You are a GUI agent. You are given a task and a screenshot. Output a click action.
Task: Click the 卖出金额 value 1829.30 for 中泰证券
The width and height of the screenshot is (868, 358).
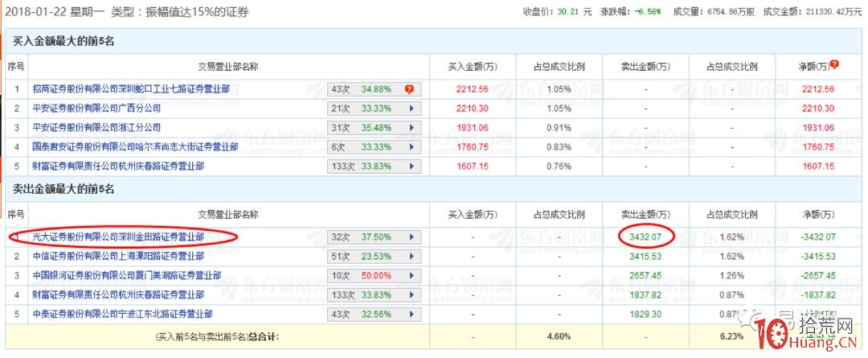click(645, 315)
